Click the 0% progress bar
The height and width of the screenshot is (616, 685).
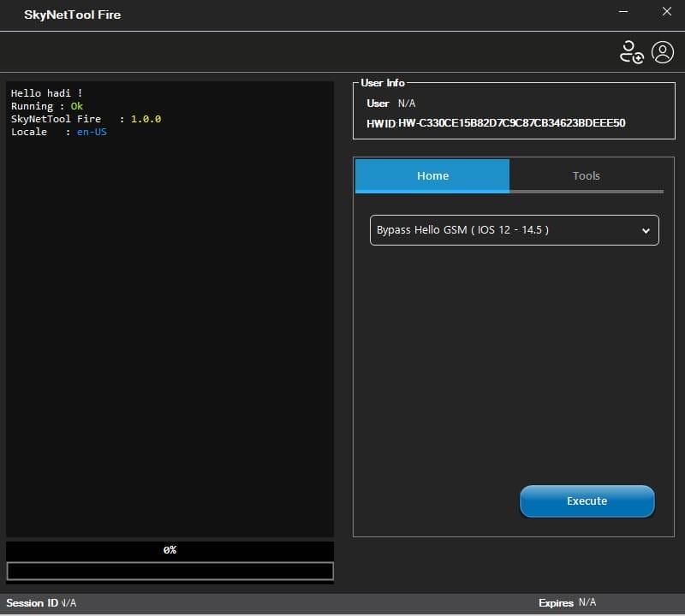(170, 550)
